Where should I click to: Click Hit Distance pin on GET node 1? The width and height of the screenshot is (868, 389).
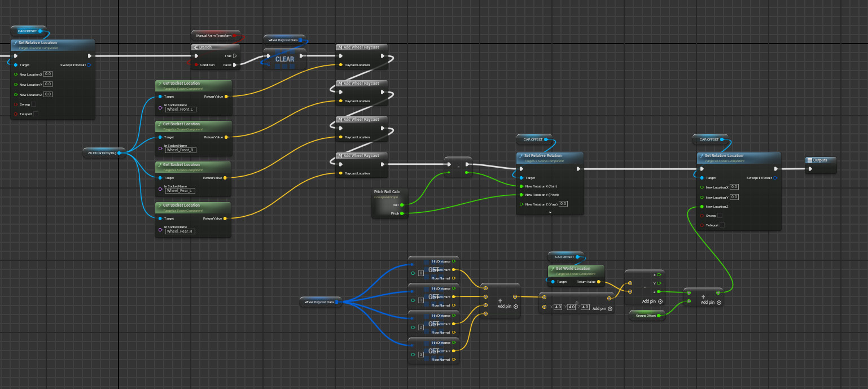click(x=454, y=289)
